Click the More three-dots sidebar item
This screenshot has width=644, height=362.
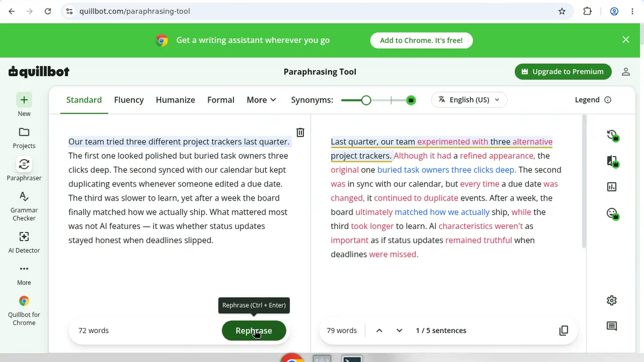point(24,275)
